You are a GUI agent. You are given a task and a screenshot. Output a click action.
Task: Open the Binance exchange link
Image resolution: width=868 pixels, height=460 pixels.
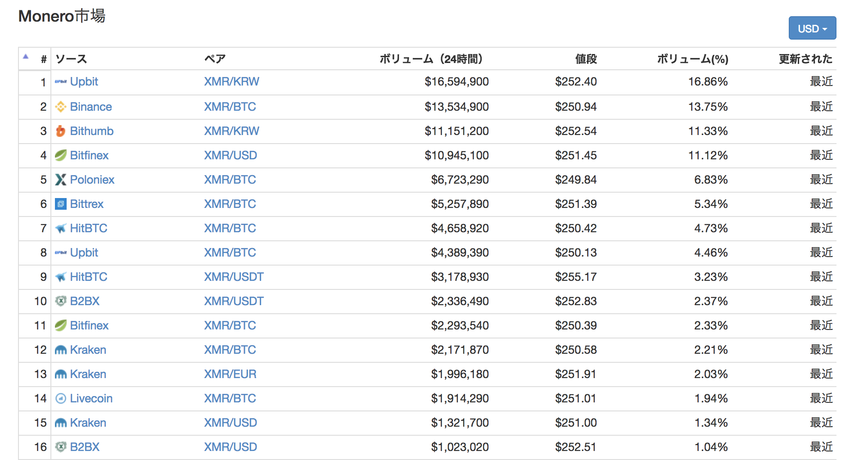pos(91,107)
